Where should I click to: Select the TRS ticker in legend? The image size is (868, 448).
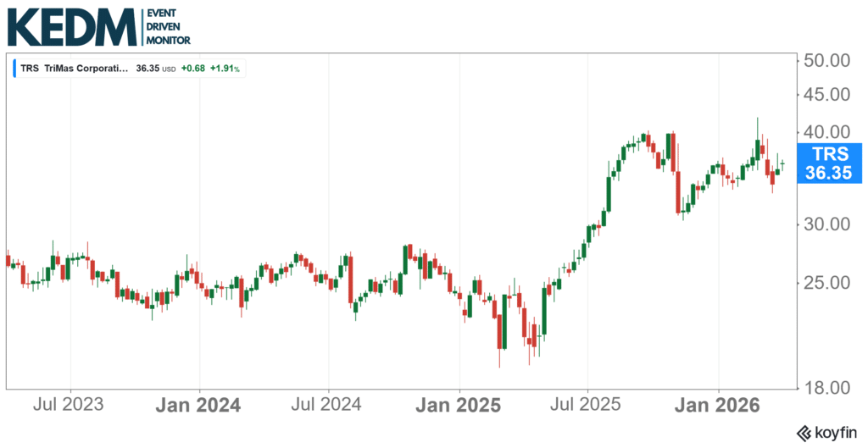(x=30, y=68)
